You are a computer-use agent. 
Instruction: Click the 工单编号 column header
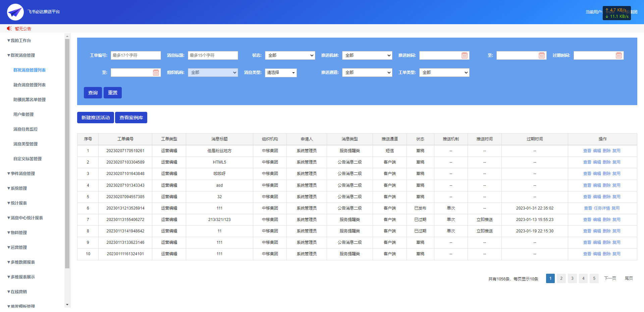coord(125,139)
